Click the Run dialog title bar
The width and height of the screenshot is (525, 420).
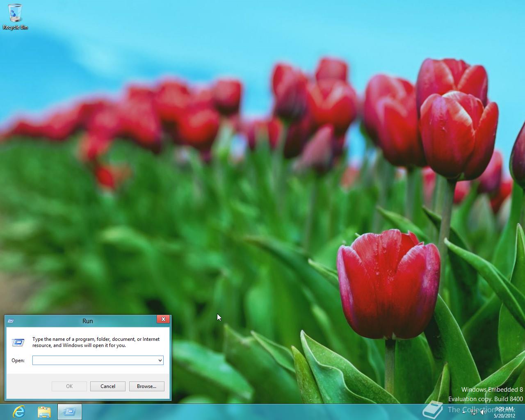(87, 321)
